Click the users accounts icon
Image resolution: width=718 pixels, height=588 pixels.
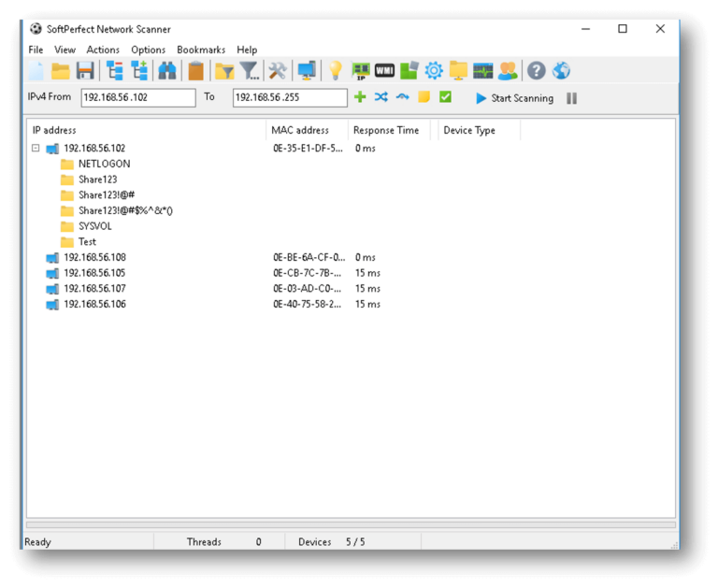[x=508, y=71]
